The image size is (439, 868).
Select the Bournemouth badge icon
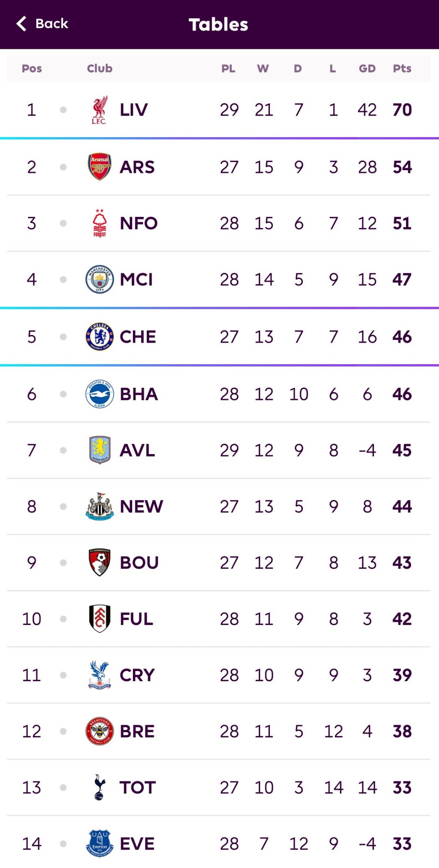(100, 562)
